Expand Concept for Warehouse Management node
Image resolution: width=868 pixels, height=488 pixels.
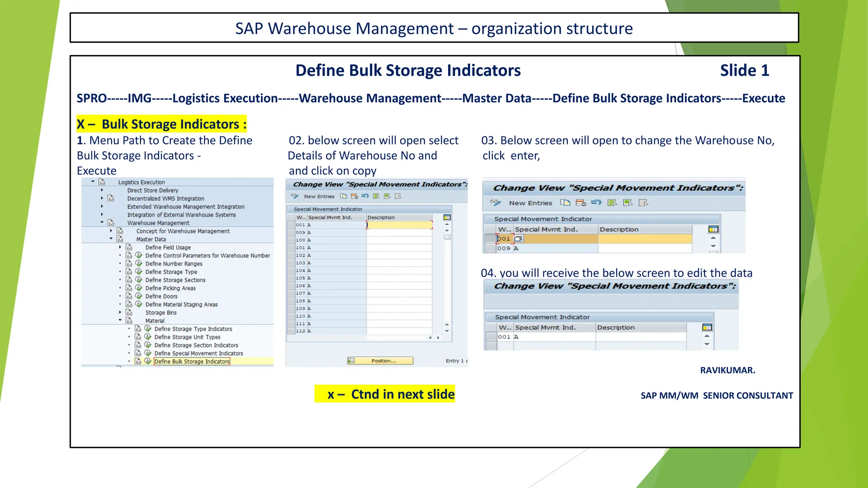111,231
